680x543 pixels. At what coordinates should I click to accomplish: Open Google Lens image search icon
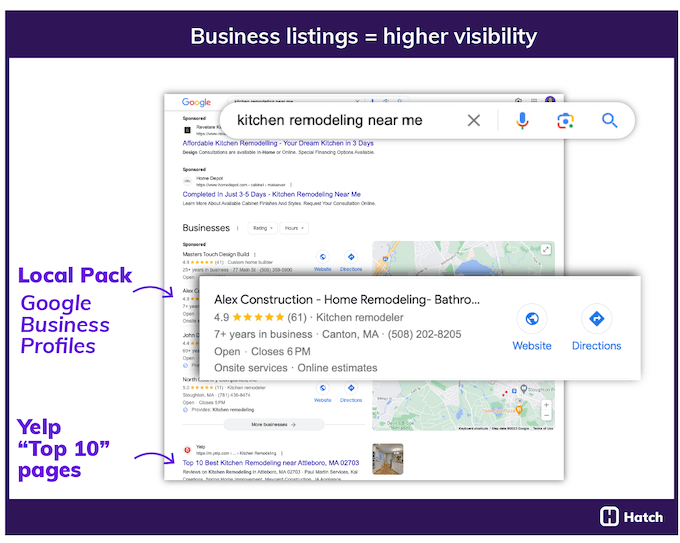[x=565, y=120]
